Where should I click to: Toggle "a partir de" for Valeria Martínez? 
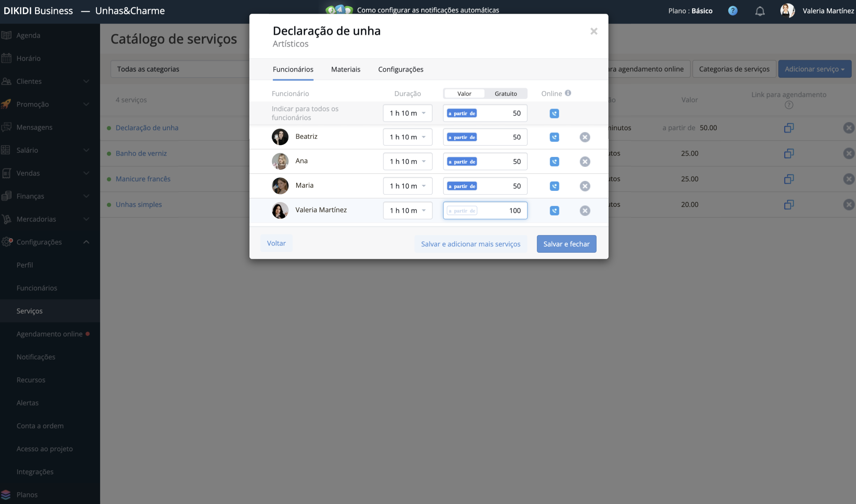coord(462,211)
